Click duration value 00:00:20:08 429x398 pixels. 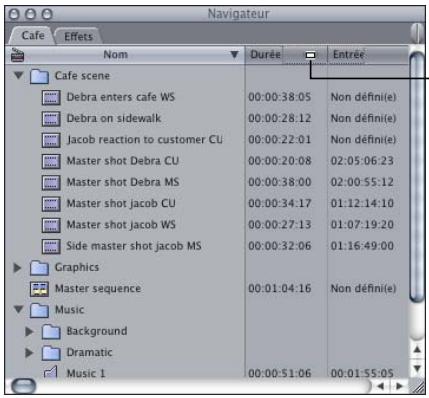click(280, 161)
